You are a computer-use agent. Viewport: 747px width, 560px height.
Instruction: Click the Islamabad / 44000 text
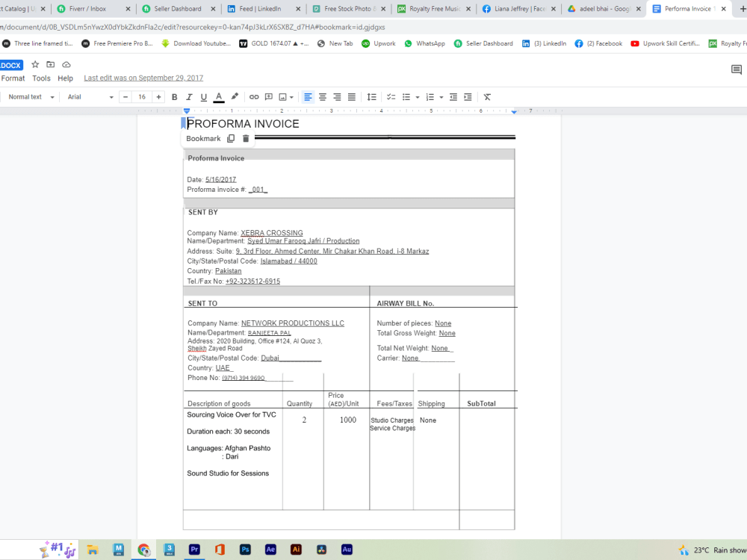coord(288,261)
